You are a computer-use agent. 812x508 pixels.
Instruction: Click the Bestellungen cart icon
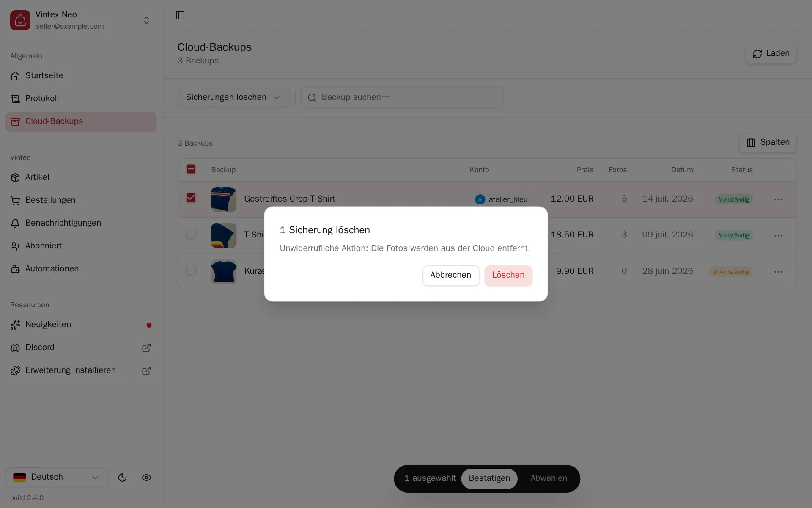(15, 201)
